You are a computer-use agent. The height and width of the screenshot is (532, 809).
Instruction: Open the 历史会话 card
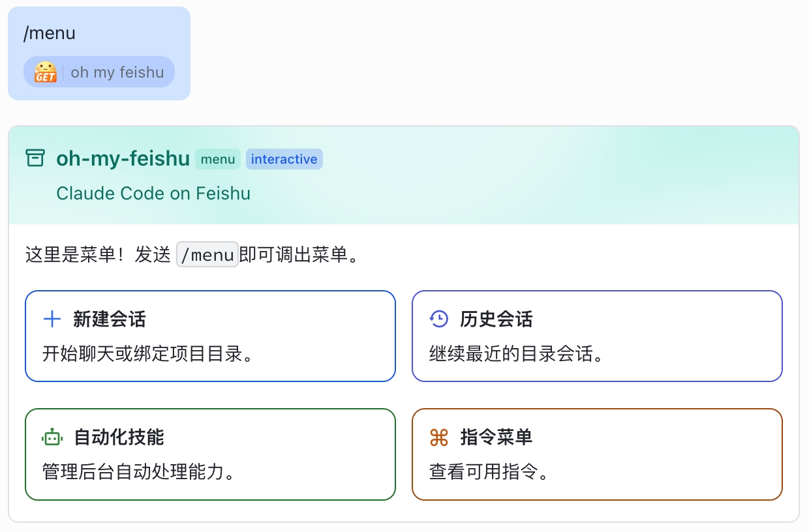coord(597,336)
